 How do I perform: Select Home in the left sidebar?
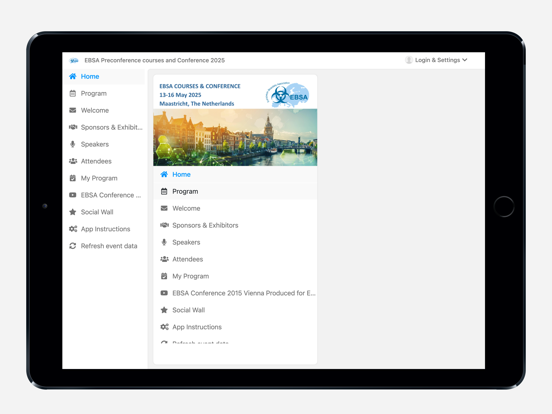tap(105, 76)
